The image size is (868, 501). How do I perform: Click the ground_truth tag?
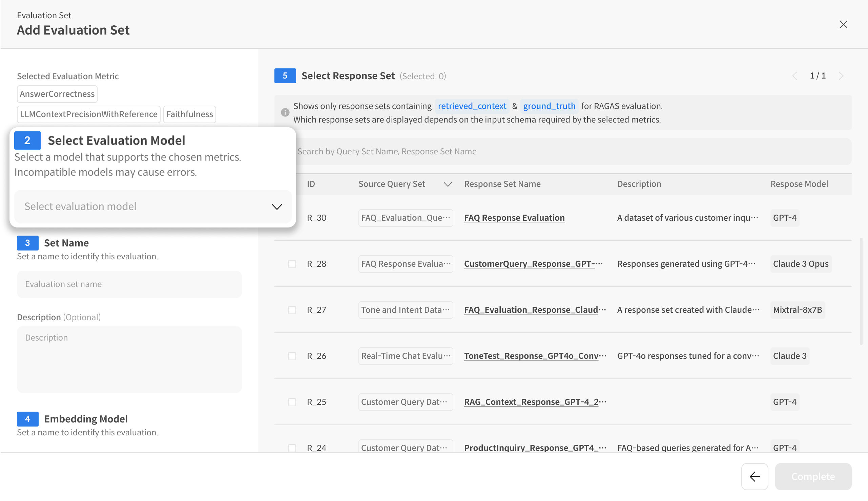(549, 106)
